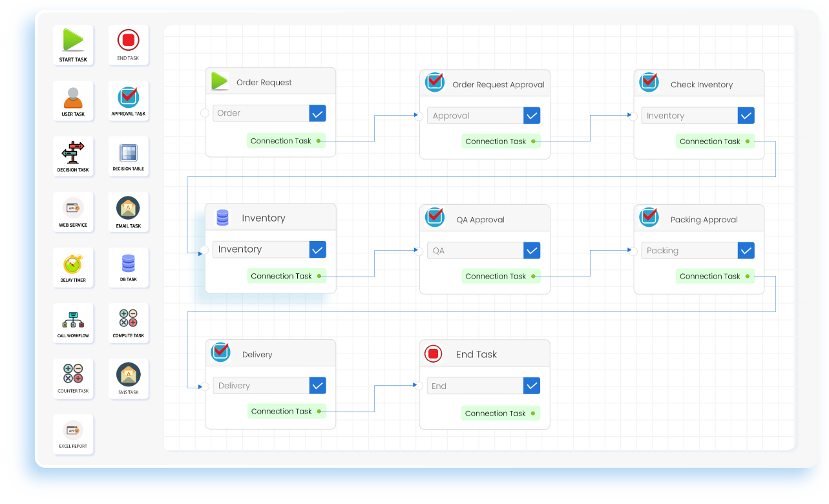The height and width of the screenshot is (504, 829).
Task: Choose the Call Workflow icon
Action: tap(73, 319)
